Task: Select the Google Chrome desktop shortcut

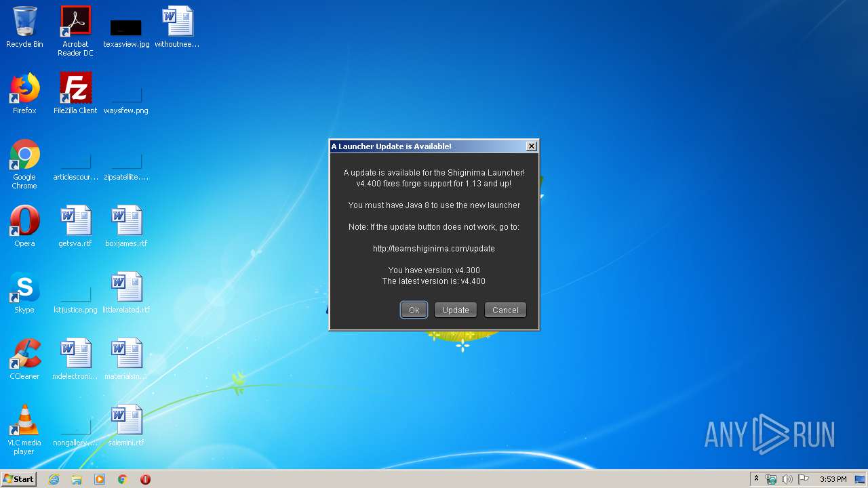Action: pyautogui.click(x=24, y=164)
